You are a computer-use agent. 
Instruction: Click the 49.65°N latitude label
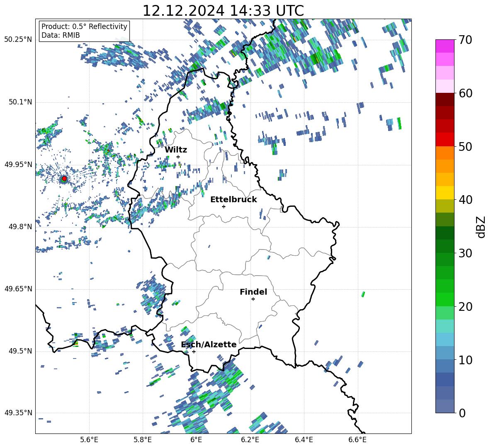pyautogui.click(x=18, y=289)
